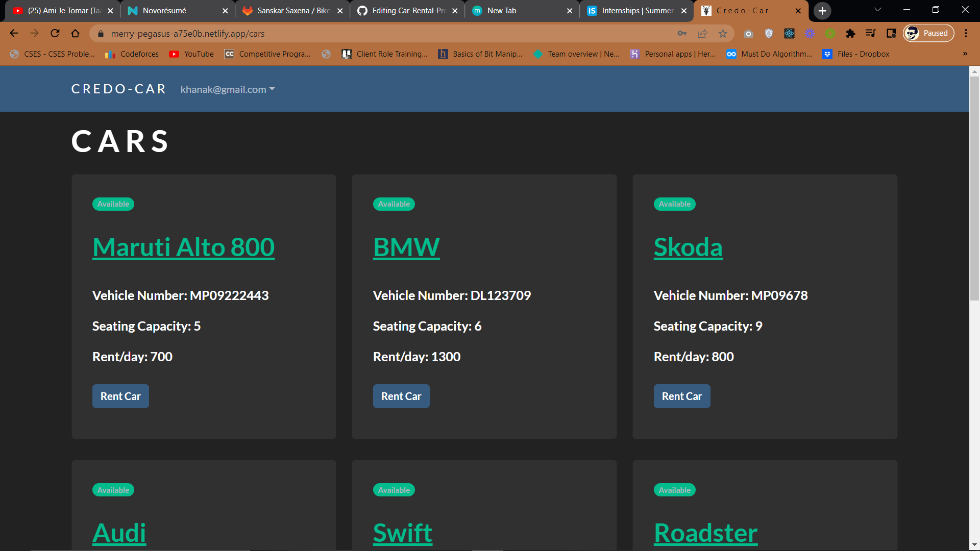The width and height of the screenshot is (980, 551).
Task: Open the Chrome profile marked Paused
Action: 928,33
